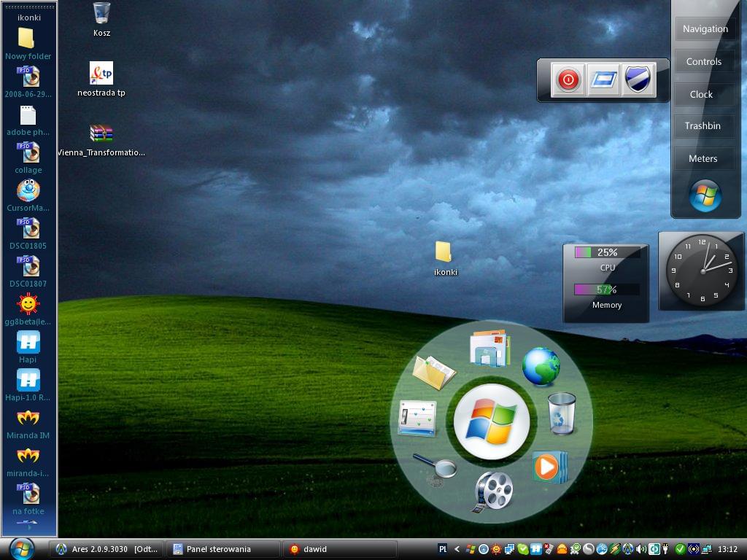Screen dimensions: 747x560
Task: Open the magnifying glass search in the circular dock
Action: click(435, 469)
